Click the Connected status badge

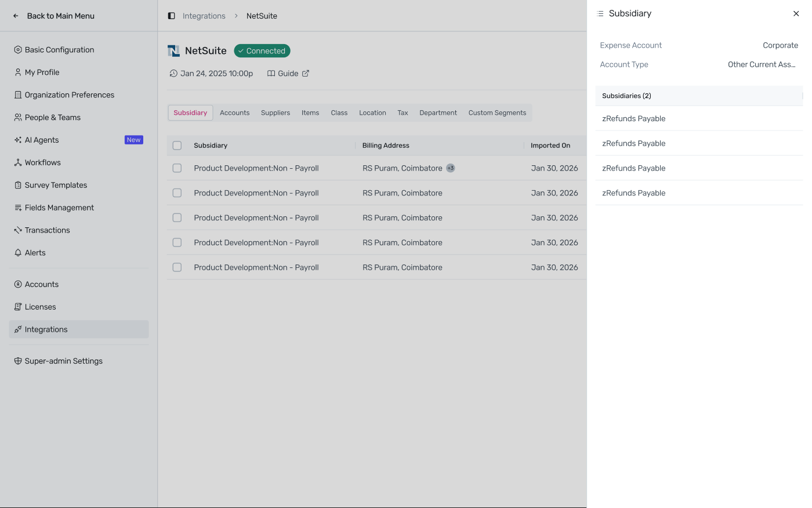(262, 51)
